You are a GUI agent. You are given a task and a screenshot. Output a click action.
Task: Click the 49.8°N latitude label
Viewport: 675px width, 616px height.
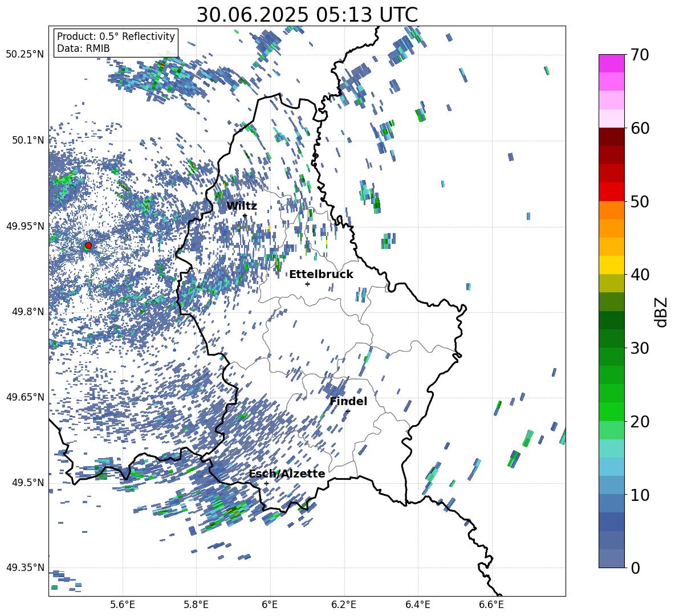tap(28, 312)
